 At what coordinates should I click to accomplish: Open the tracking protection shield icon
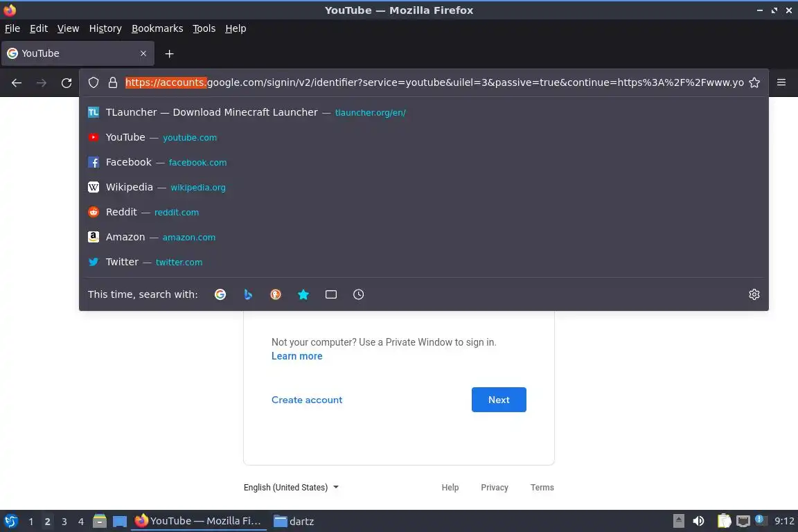(x=93, y=82)
